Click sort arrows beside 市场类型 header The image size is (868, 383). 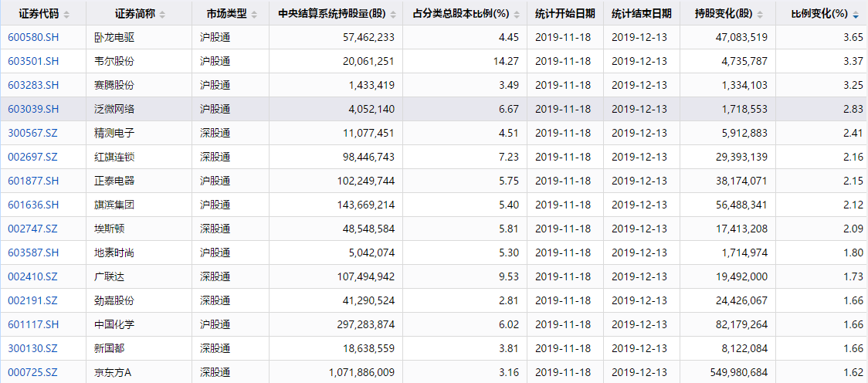(254, 15)
